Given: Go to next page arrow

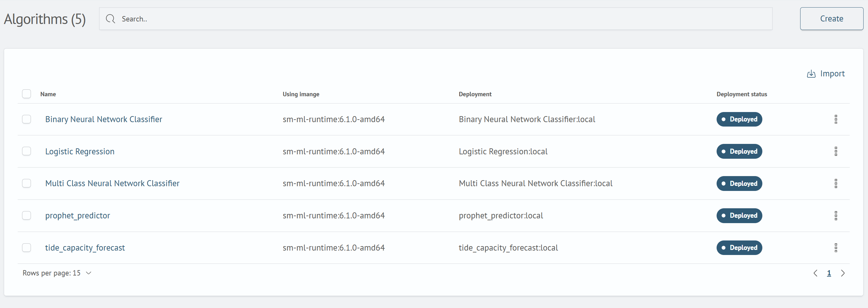Looking at the screenshot, I should point(843,273).
